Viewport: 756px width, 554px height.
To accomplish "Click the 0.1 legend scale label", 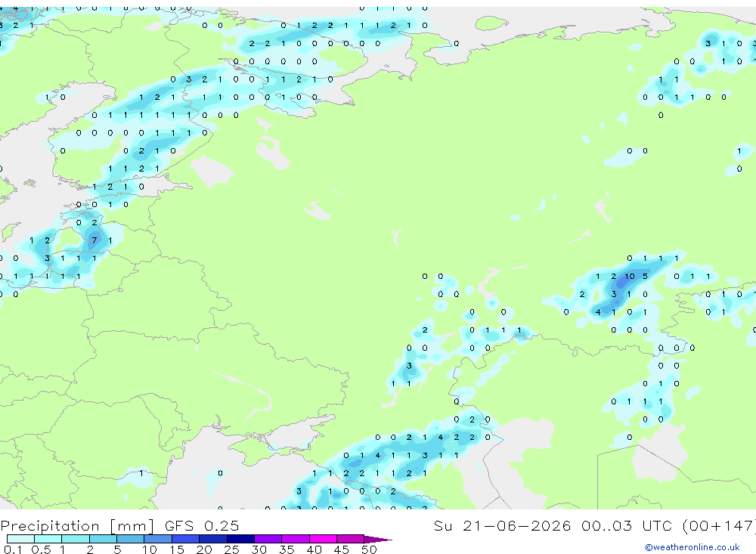I will 13,549.
